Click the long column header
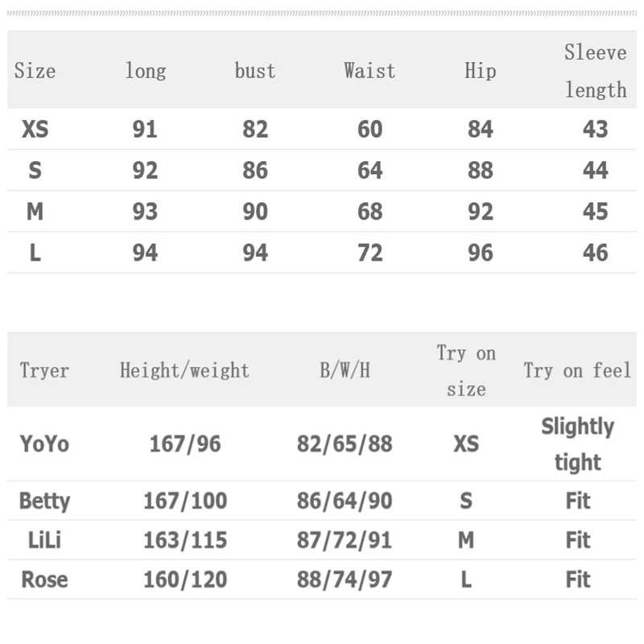The width and height of the screenshot is (644, 644). [x=146, y=71]
